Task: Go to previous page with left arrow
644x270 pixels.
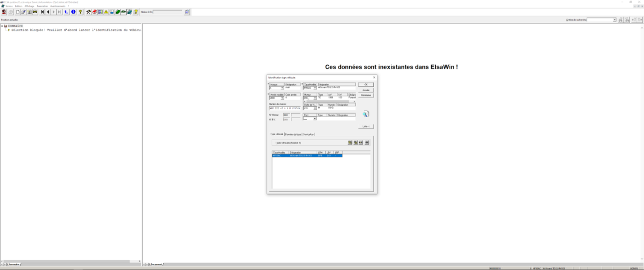Action: 48,12
